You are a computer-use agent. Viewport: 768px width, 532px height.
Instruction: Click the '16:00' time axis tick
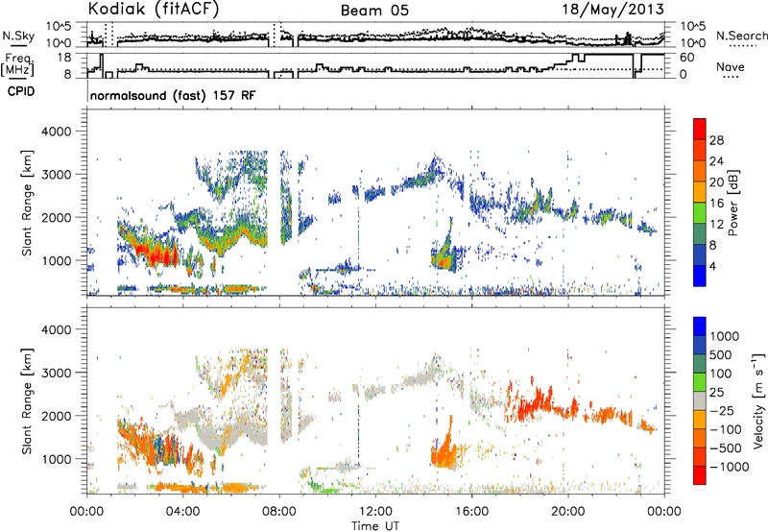pos(471,512)
